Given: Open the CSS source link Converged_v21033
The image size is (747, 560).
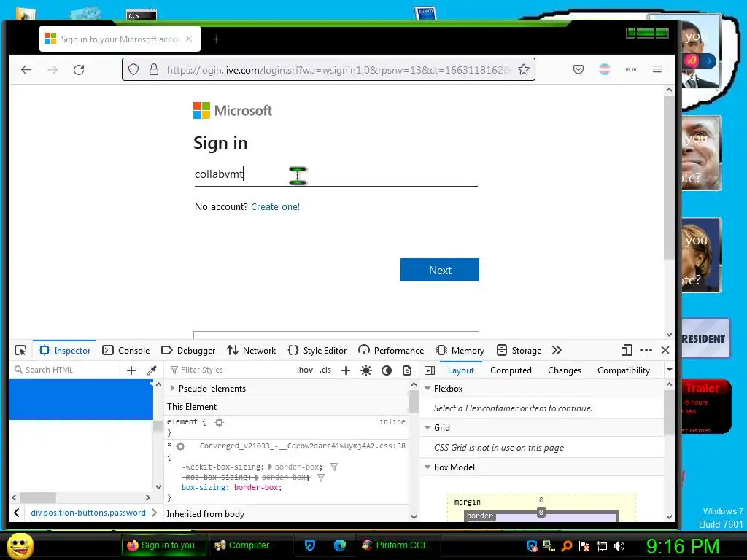Looking at the screenshot, I should click(x=303, y=446).
